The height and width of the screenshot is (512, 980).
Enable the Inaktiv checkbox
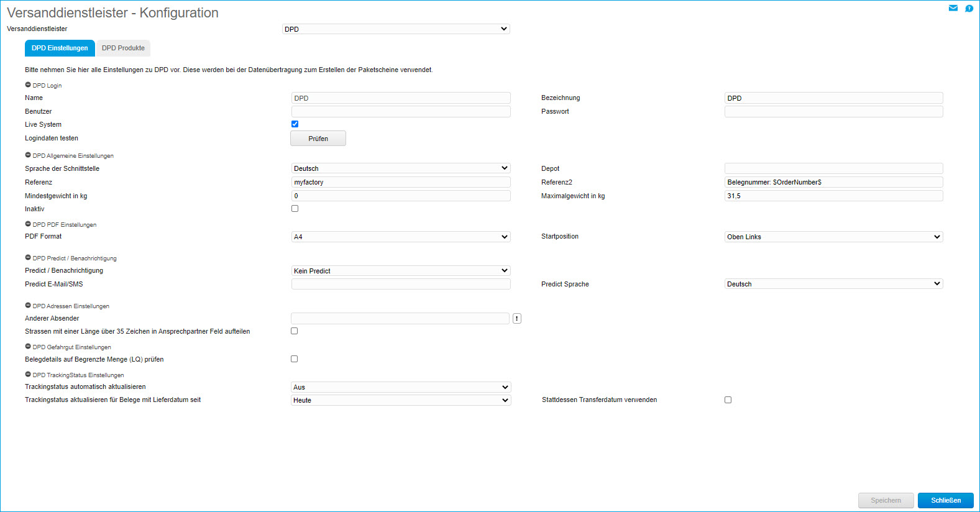coord(295,209)
